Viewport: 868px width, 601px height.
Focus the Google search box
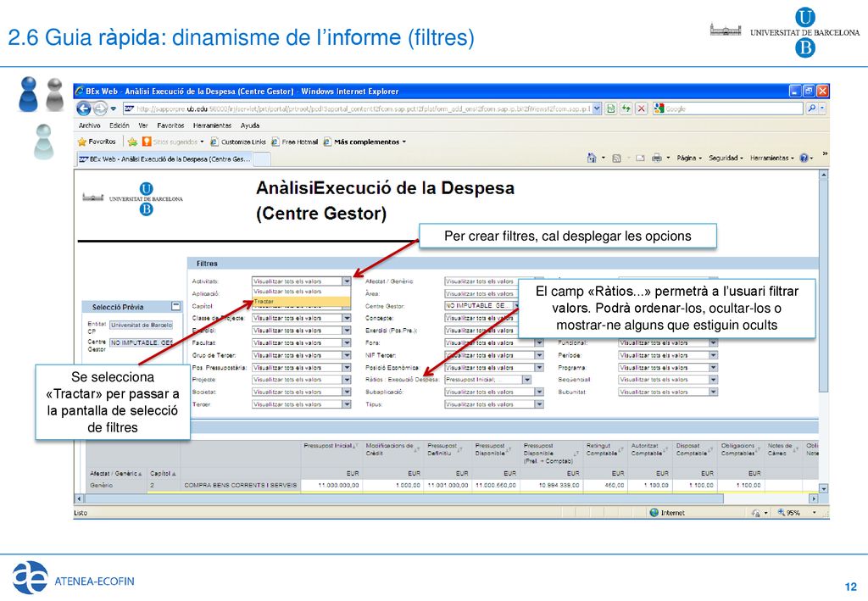pos(727,109)
